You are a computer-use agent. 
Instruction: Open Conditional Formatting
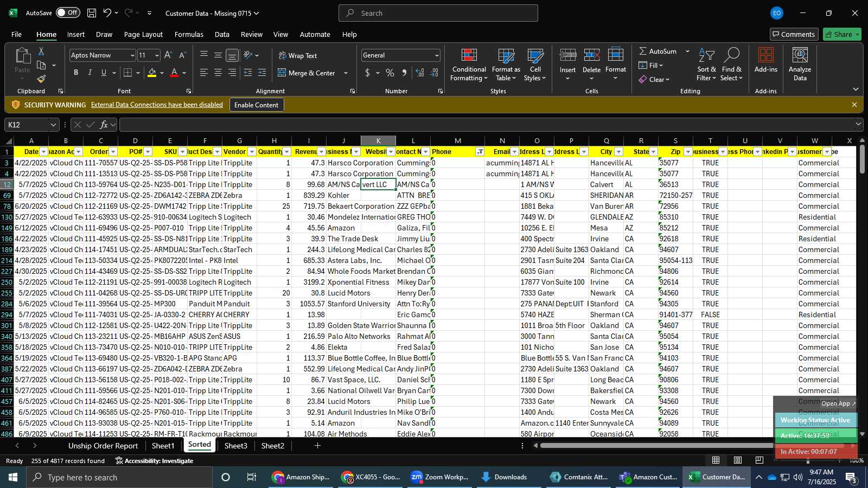click(x=469, y=65)
